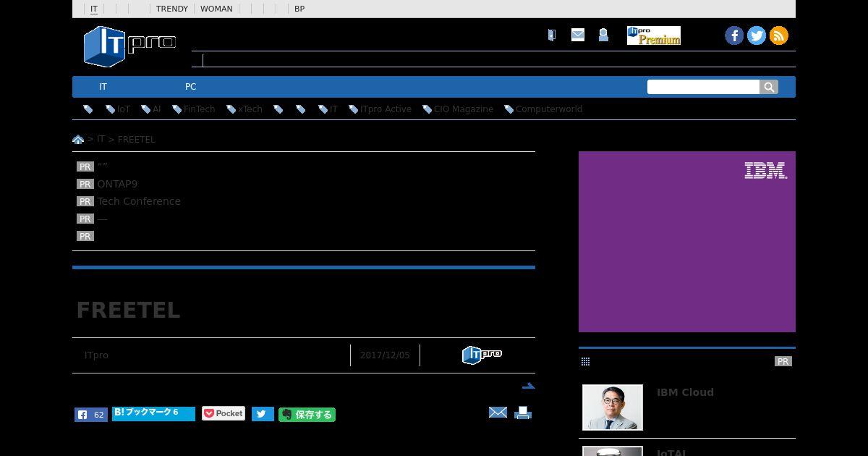The width and height of the screenshot is (868, 456).
Task: Open the orange RSS feed icon
Action: [779, 35]
